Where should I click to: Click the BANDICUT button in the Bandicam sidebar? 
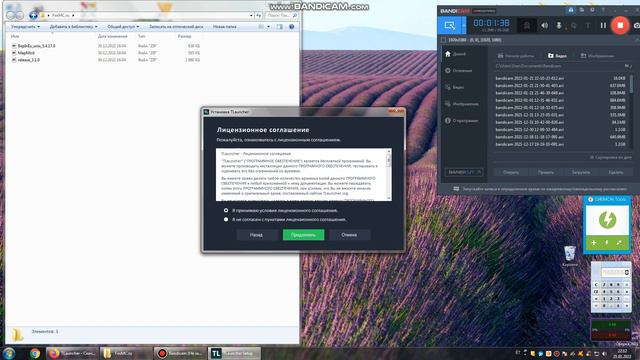tap(464, 172)
